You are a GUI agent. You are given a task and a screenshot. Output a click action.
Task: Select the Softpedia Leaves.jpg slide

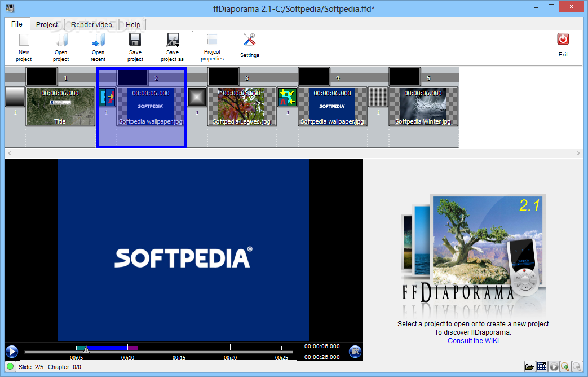[241, 106]
